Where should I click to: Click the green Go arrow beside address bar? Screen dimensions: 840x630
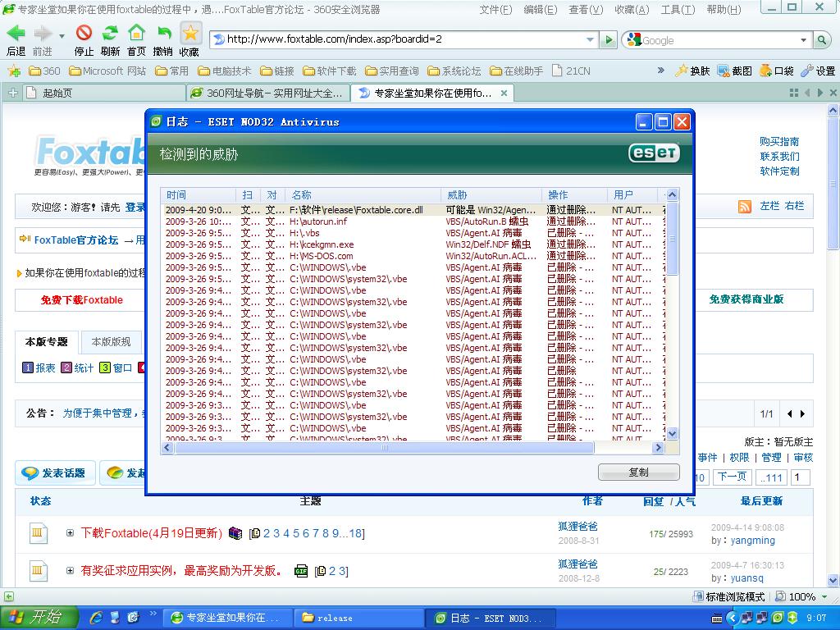(x=608, y=39)
